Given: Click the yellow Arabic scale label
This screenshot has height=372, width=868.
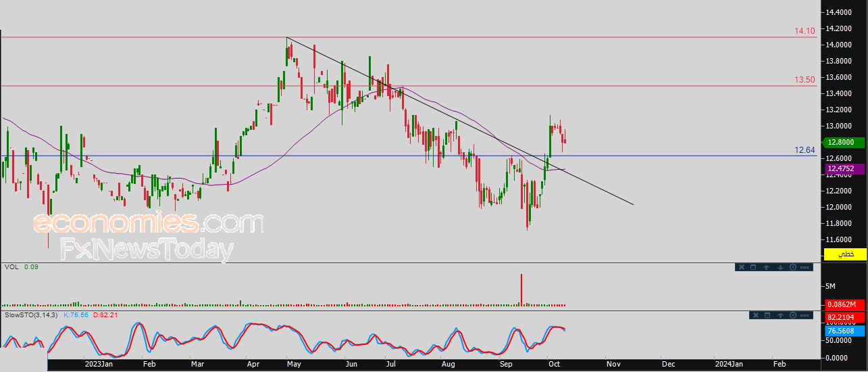Looking at the screenshot, I should [x=846, y=255].
